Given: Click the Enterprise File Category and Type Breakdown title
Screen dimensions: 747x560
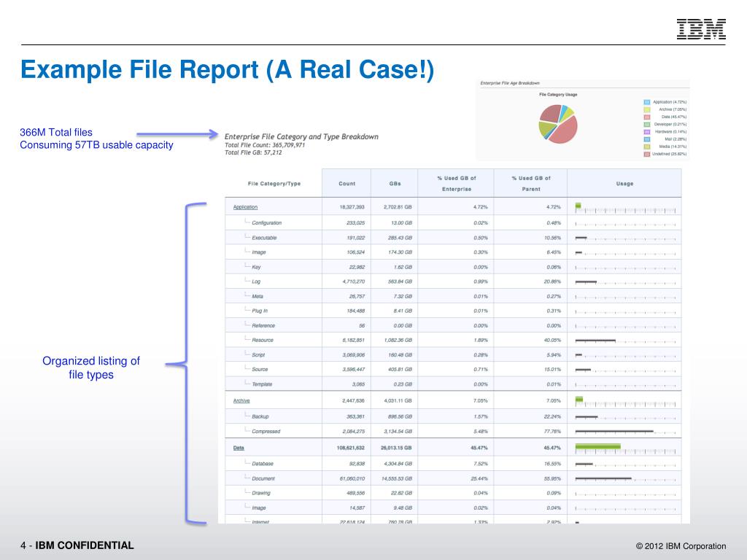Looking at the screenshot, I should 301,136.
